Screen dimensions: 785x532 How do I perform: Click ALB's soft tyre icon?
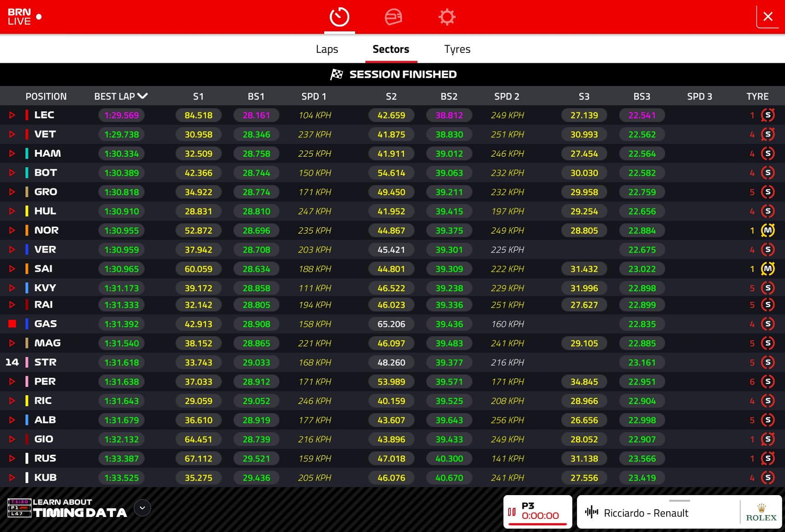click(x=768, y=420)
